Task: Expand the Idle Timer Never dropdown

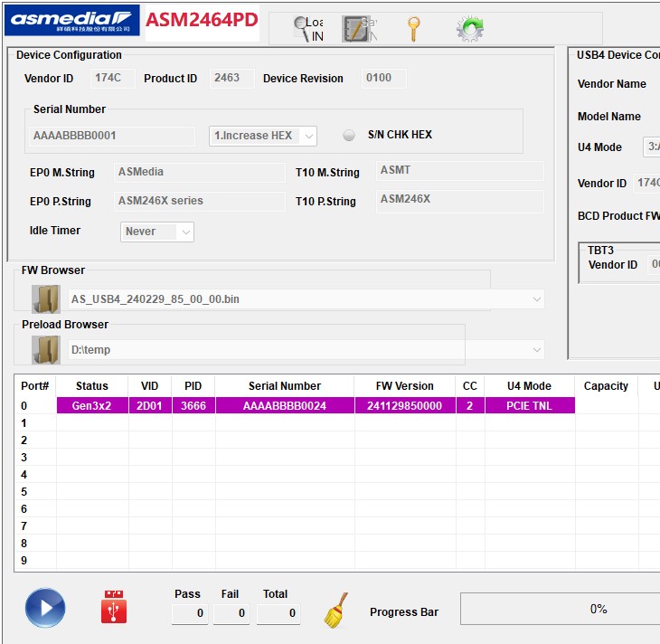Action: point(157,232)
